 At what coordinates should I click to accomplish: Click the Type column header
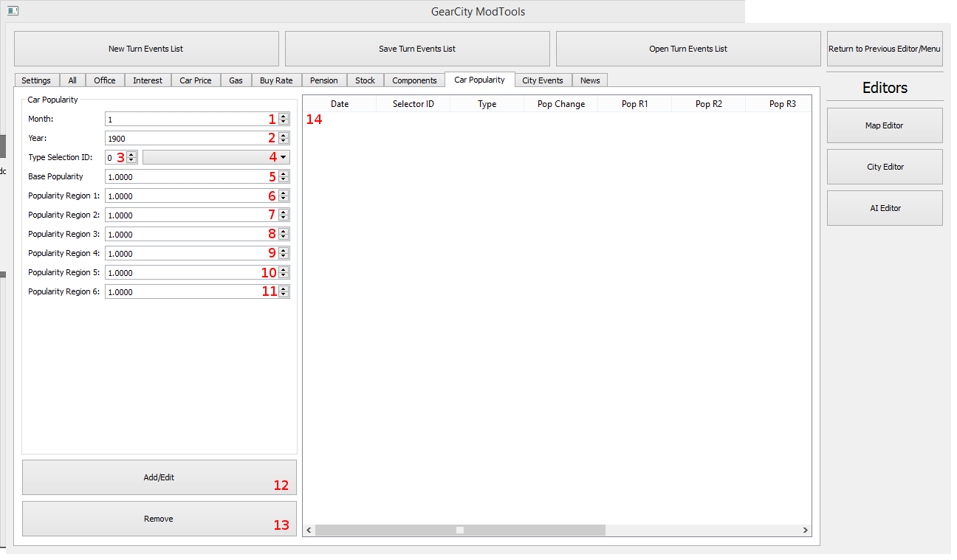[x=487, y=104]
